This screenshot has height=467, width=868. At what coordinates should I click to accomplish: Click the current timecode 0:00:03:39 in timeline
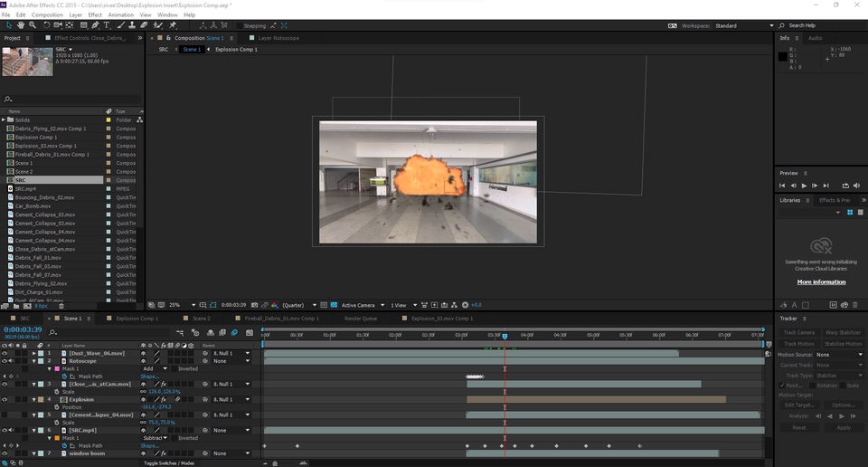tap(23, 329)
